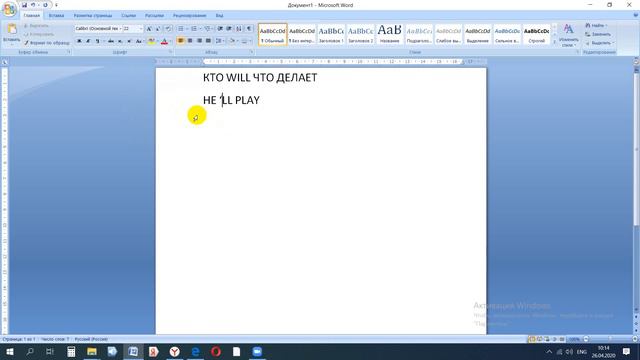Open the Windows Start menu
The image size is (640, 360).
point(9,351)
